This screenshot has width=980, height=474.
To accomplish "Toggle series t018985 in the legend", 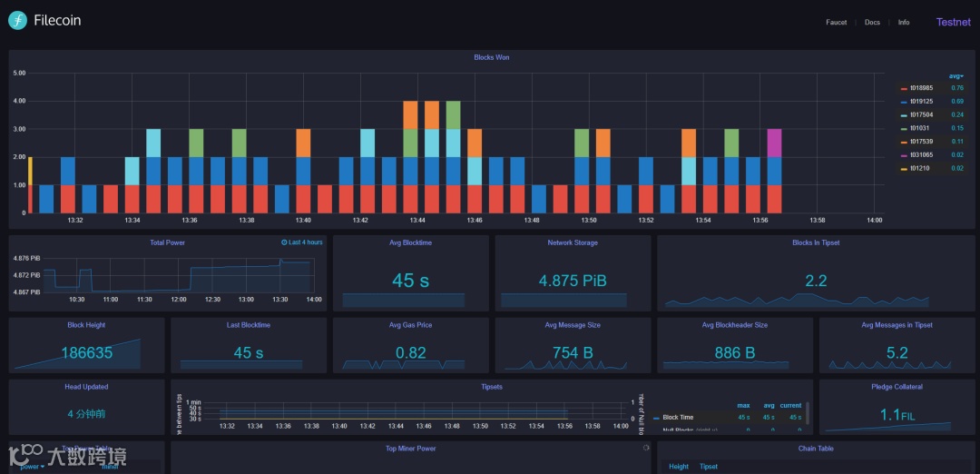I will pyautogui.click(x=922, y=88).
